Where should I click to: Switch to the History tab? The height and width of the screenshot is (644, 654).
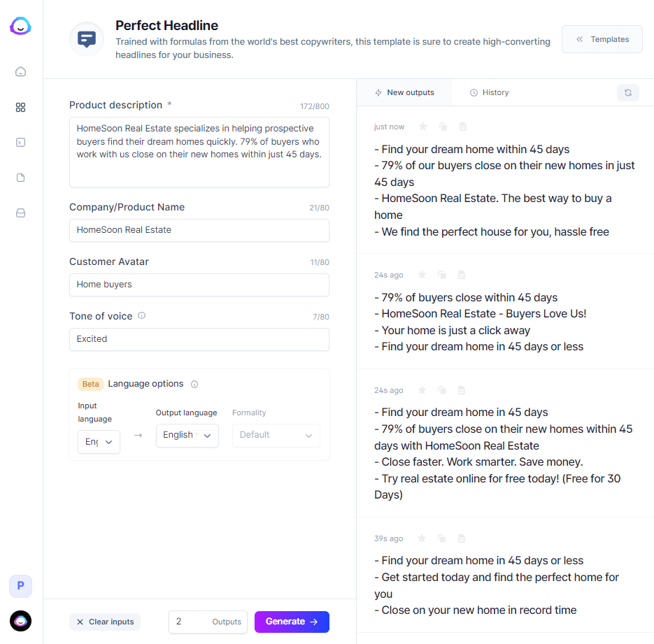tap(489, 92)
